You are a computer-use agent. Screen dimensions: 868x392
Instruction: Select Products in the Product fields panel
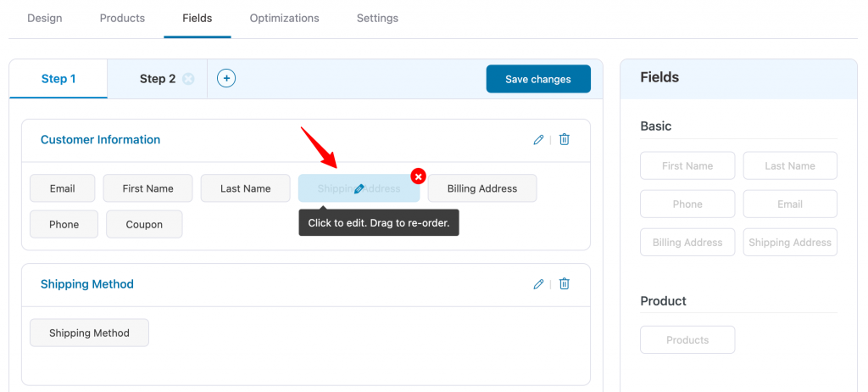point(687,340)
